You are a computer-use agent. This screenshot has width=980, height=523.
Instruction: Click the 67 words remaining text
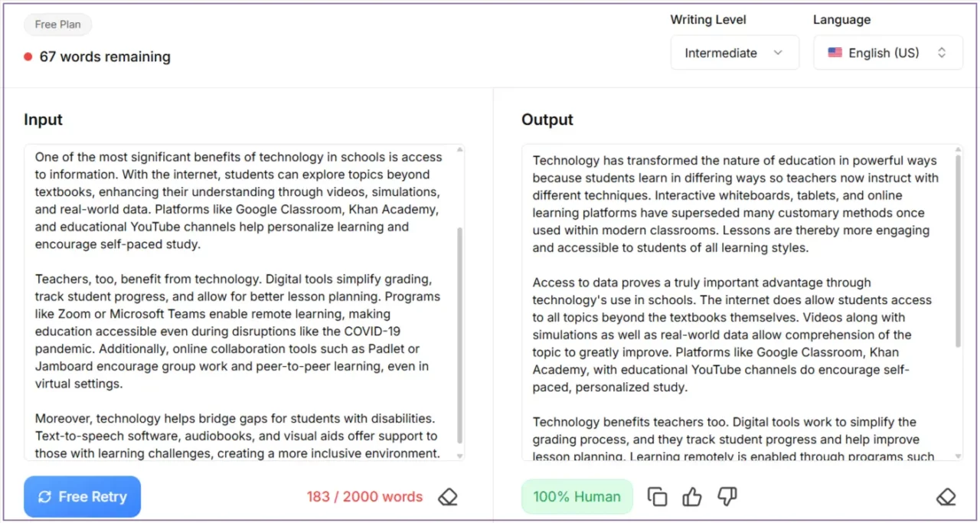coord(105,57)
